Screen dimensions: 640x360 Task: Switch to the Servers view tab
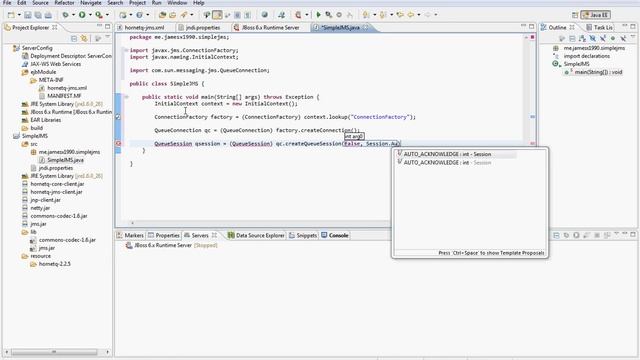[200, 236]
